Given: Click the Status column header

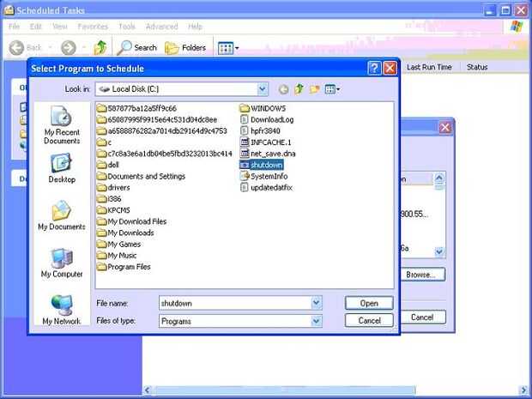Looking at the screenshot, I should tap(477, 67).
